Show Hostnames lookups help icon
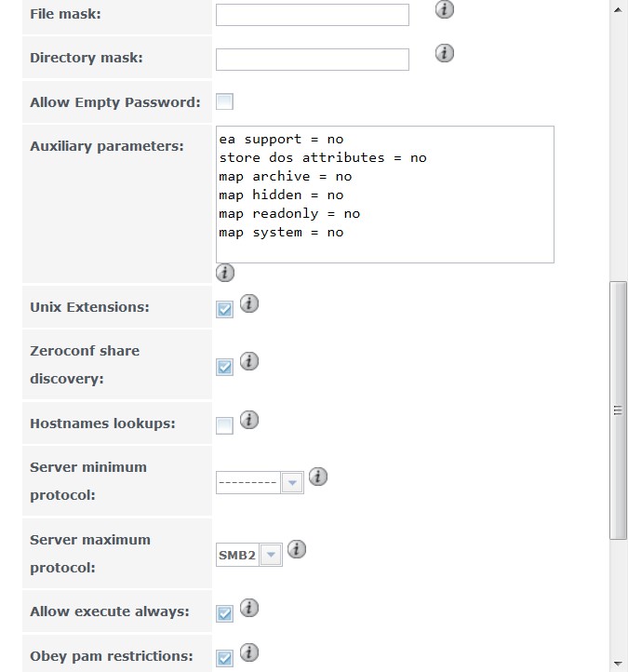The image size is (628, 672). tap(249, 420)
